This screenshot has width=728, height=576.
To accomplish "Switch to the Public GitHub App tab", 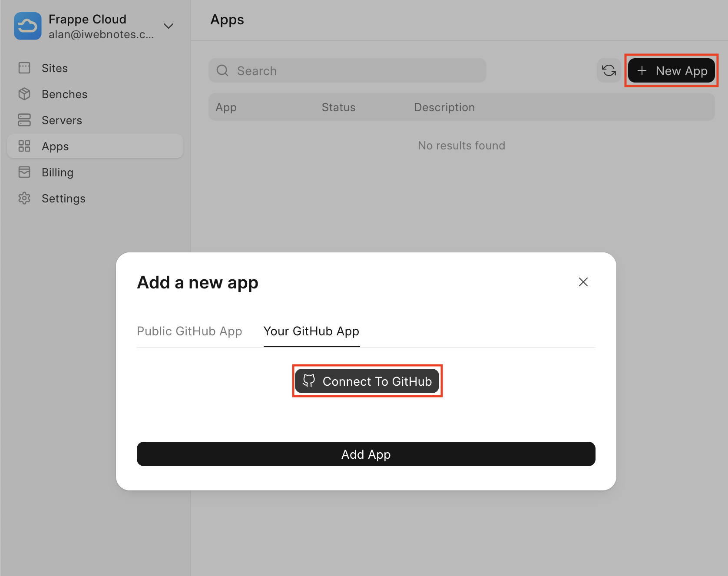I will tap(189, 331).
